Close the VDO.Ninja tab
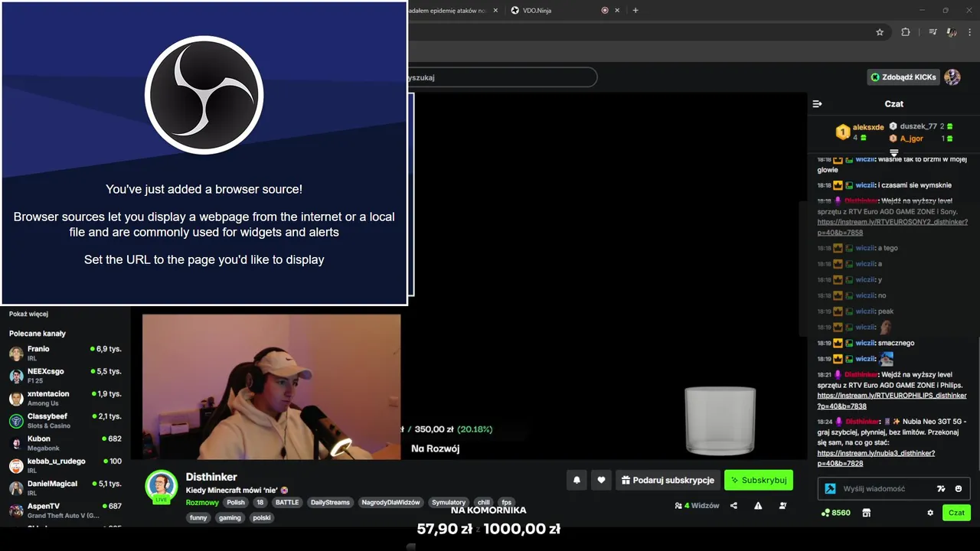 (617, 11)
